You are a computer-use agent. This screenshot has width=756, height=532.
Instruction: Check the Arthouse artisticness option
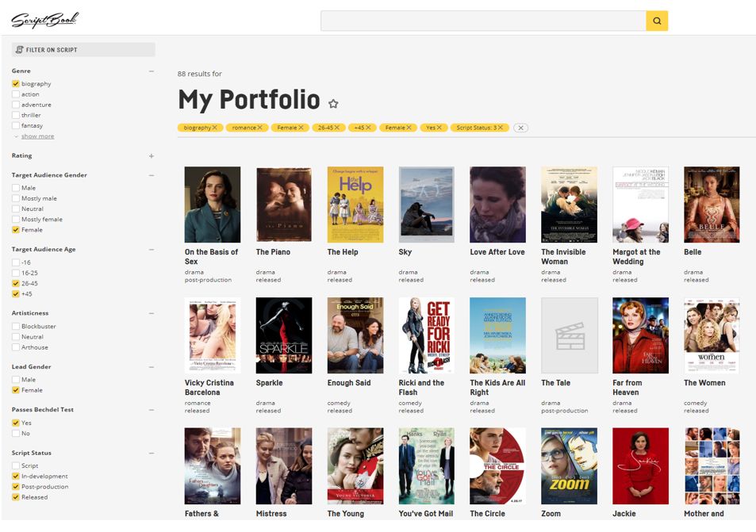click(x=16, y=347)
